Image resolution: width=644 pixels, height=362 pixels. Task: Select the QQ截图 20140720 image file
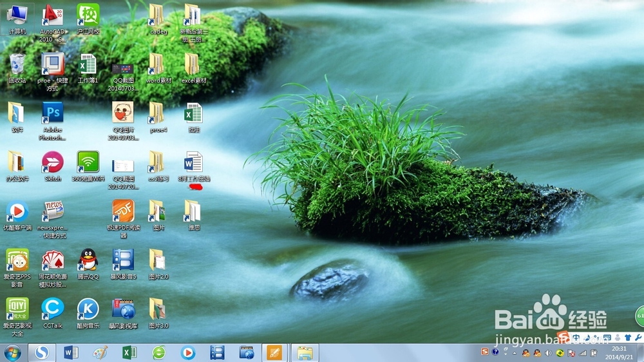pos(123,174)
